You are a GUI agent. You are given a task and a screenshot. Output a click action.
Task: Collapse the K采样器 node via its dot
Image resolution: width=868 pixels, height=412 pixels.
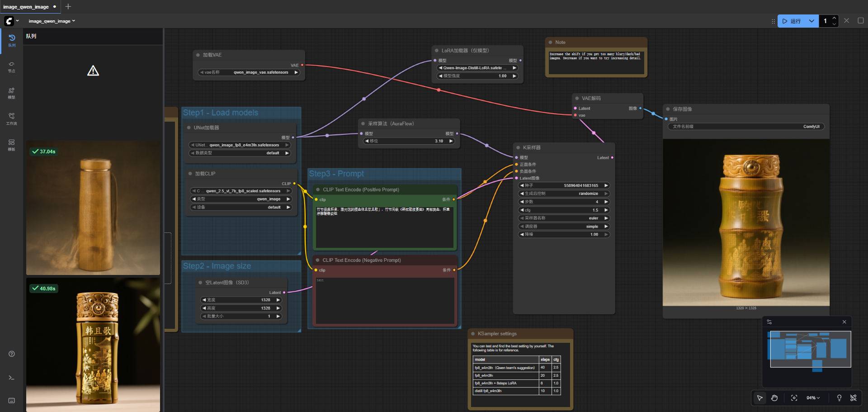point(518,147)
